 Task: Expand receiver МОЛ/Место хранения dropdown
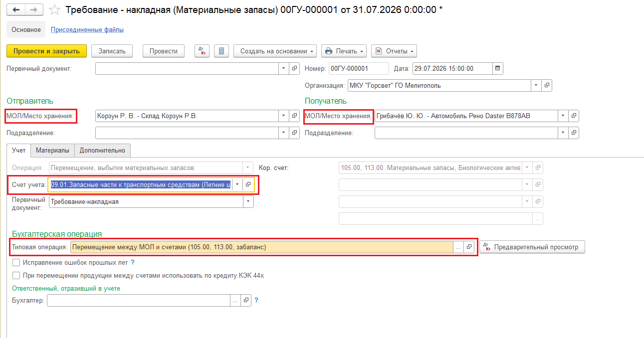563,116
